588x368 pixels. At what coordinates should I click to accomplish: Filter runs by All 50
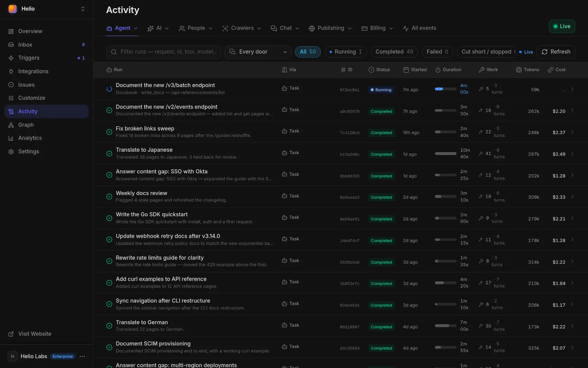pyautogui.click(x=308, y=52)
